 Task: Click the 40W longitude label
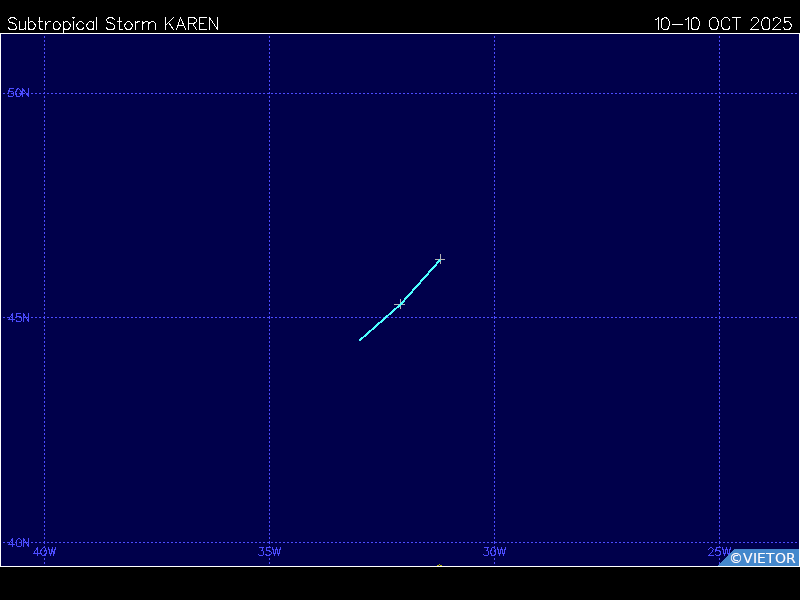tap(44, 552)
